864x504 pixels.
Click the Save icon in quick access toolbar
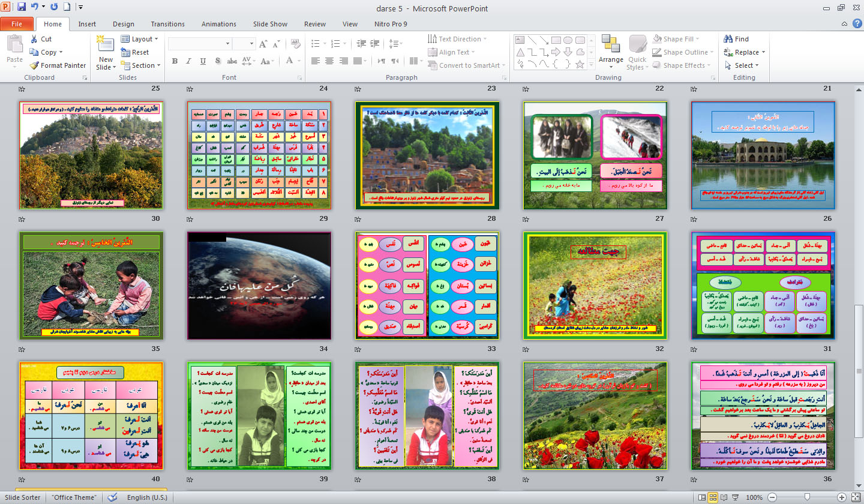(x=22, y=8)
